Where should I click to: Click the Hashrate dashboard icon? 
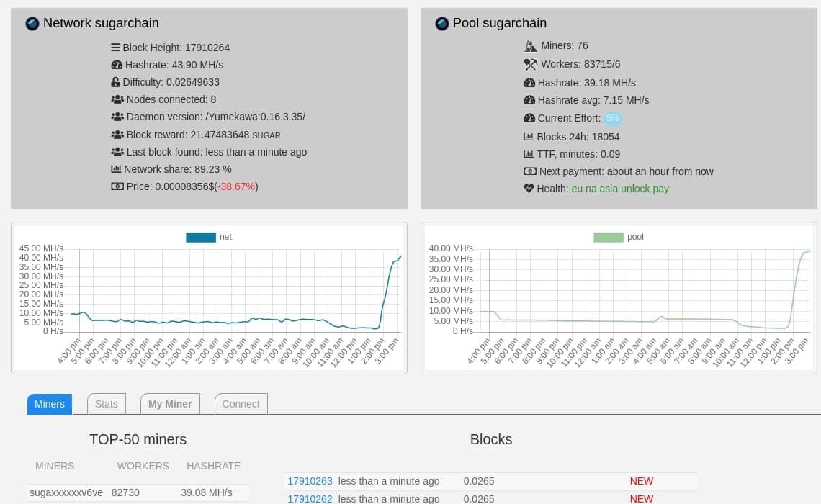117,65
